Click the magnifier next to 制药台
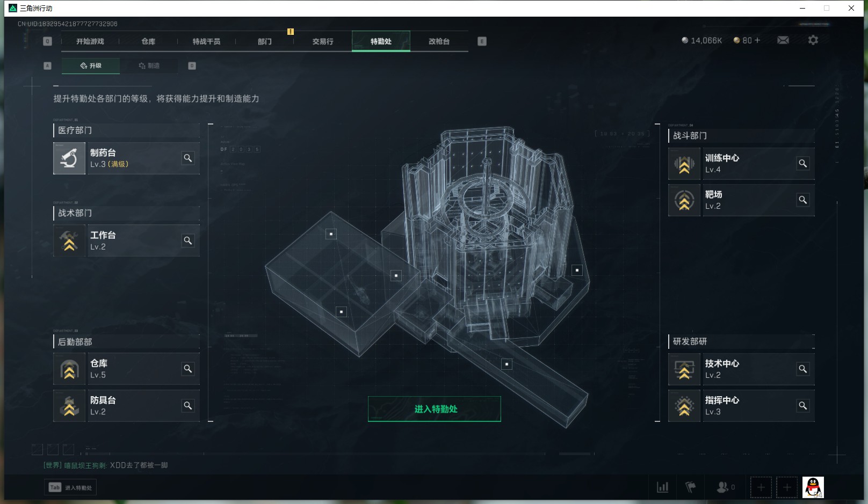The image size is (868, 504). 187,158
